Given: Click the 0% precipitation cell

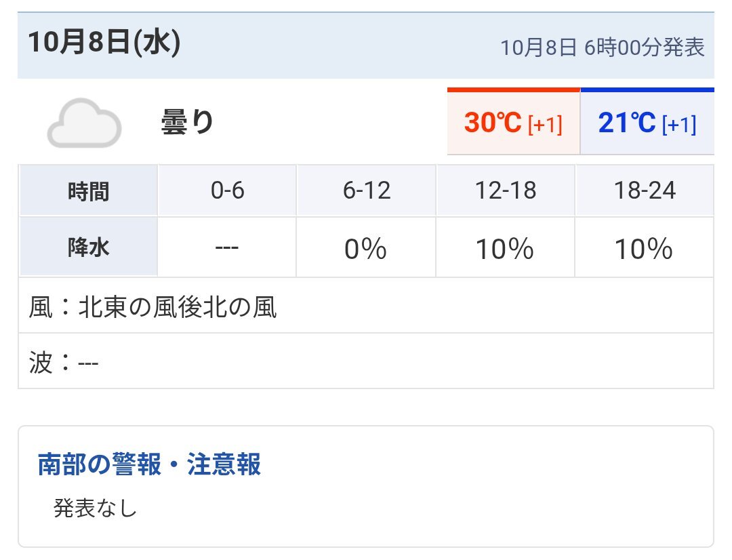Looking at the screenshot, I should coord(365,249).
